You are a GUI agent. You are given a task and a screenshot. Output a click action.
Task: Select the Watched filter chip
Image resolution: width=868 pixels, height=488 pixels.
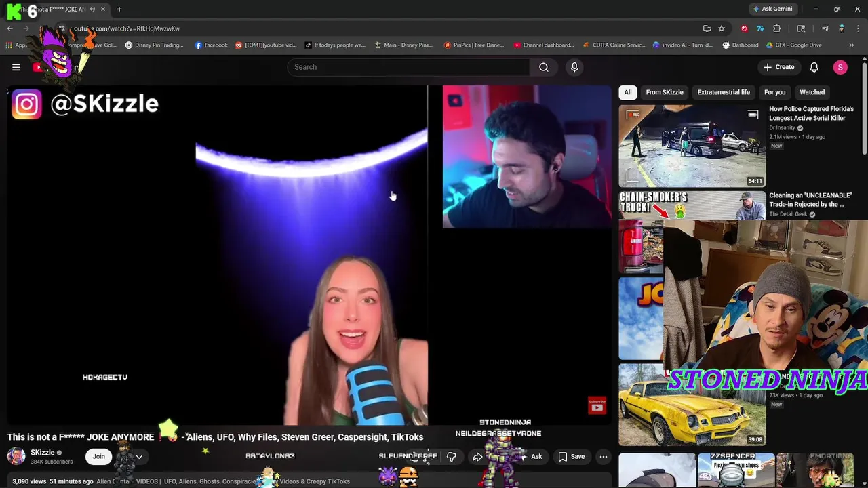pyautogui.click(x=812, y=92)
